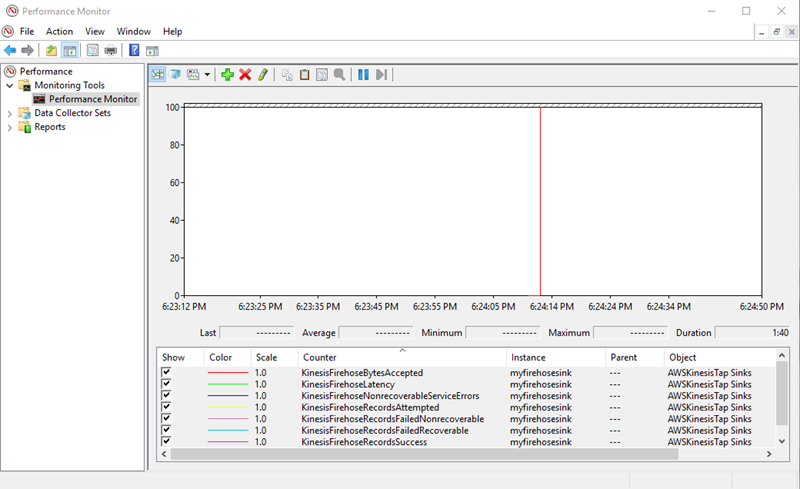Toggle Show checkbox for KinesisFirehoseLatency
This screenshot has height=489, width=800.
click(166, 384)
